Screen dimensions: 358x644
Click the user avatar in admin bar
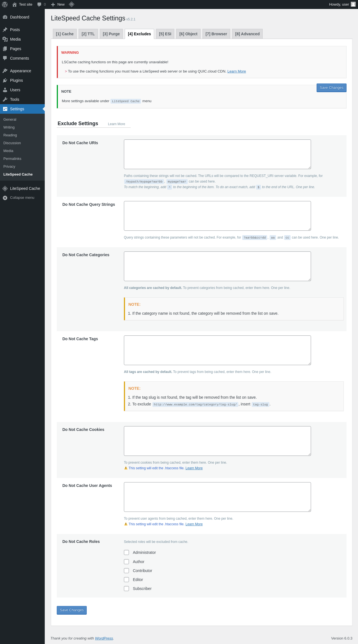353,4
